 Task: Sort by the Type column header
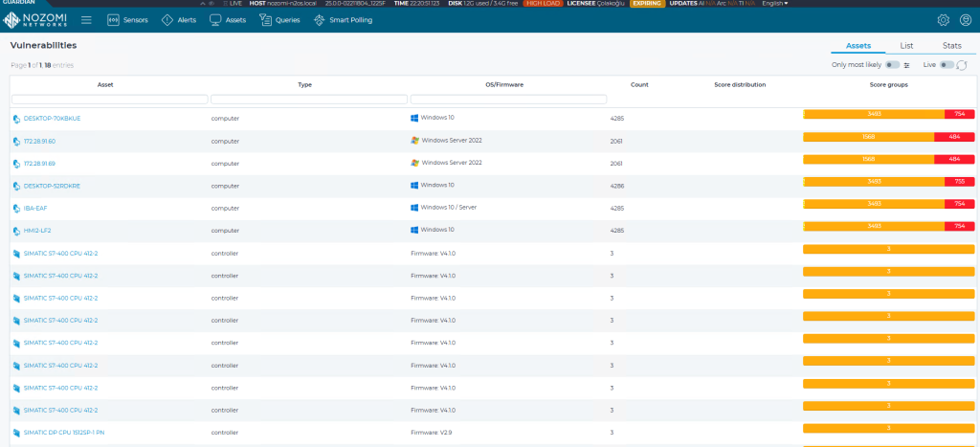(305, 85)
